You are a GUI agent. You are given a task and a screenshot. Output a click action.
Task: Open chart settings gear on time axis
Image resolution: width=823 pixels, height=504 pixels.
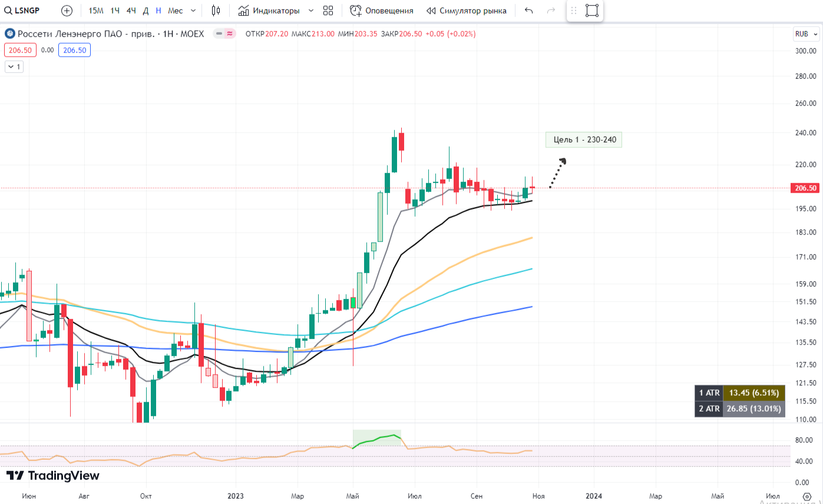[807, 496]
